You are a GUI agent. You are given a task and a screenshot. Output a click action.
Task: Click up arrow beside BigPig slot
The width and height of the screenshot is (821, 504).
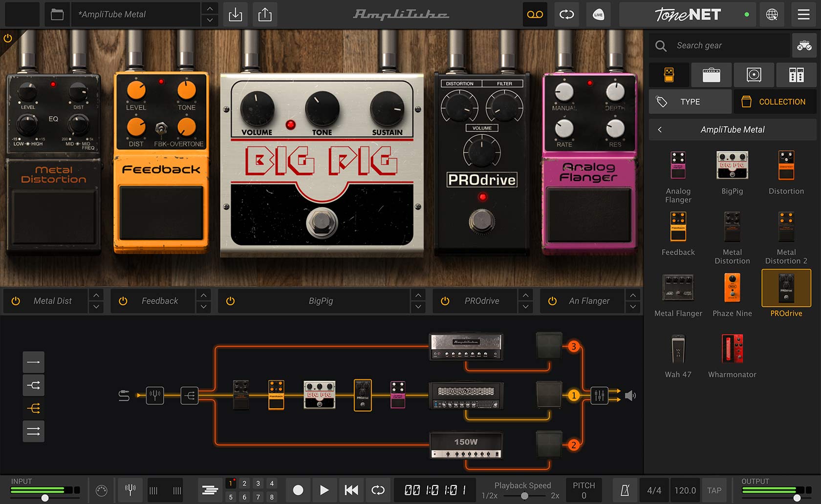[418, 295]
